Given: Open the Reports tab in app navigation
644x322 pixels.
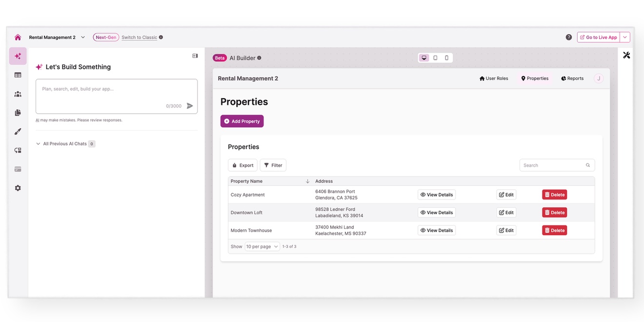Looking at the screenshot, I should point(572,79).
